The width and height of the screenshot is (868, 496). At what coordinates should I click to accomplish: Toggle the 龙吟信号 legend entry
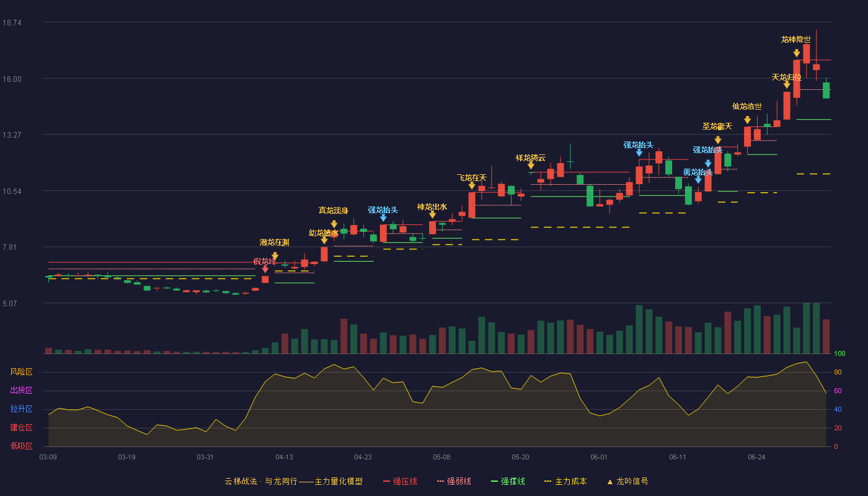627,481
